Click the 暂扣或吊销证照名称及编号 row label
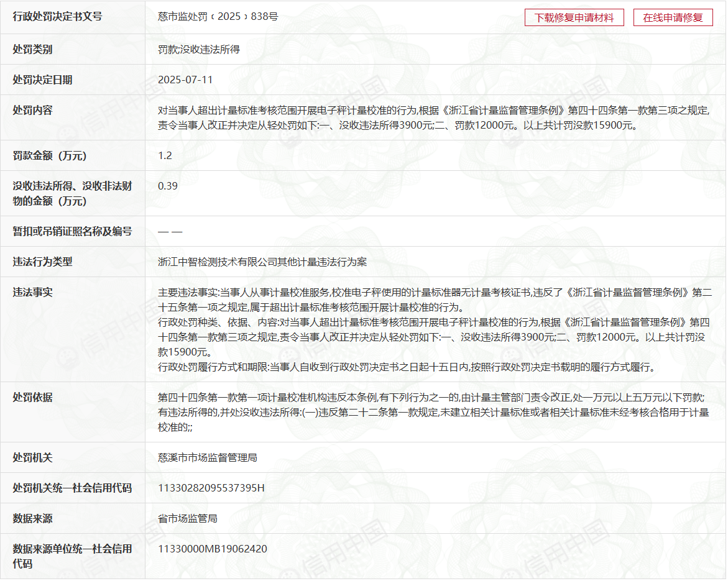728x581 pixels. pyautogui.click(x=72, y=231)
